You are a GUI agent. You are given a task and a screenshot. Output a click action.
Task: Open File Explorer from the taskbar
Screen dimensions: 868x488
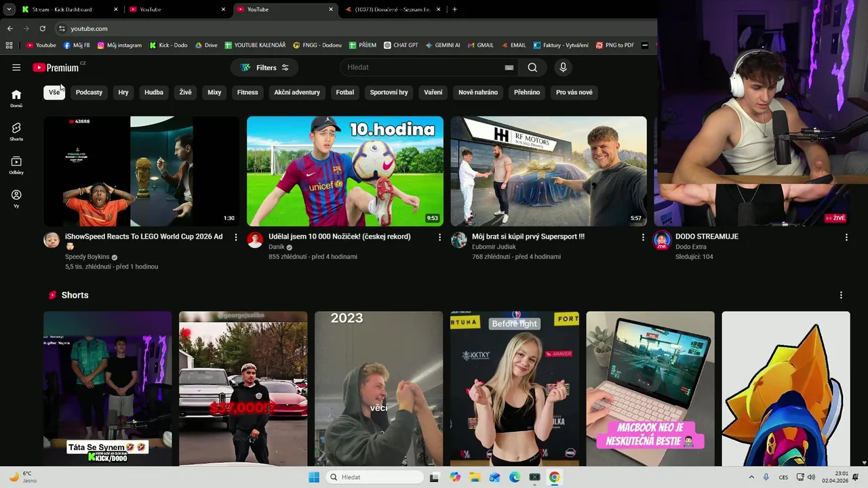click(x=475, y=477)
